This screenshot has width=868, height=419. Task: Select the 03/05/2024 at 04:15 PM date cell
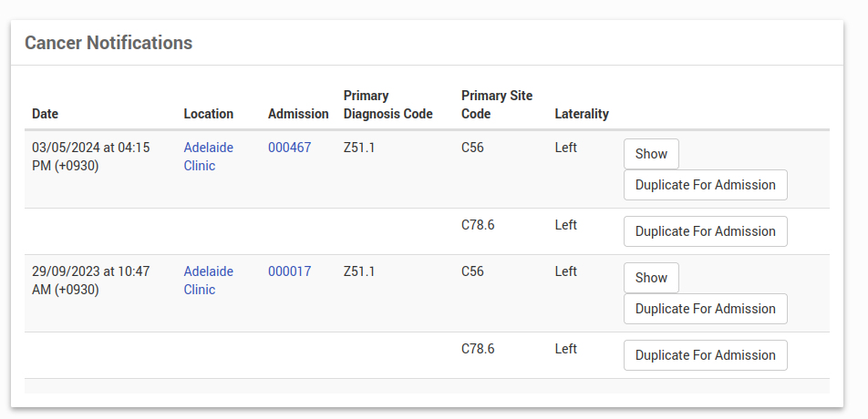90,157
